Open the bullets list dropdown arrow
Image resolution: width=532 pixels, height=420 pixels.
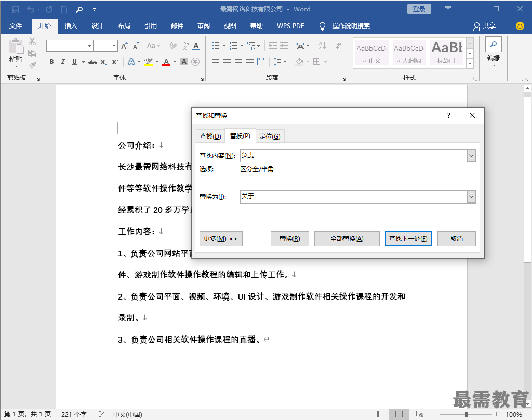(224, 46)
